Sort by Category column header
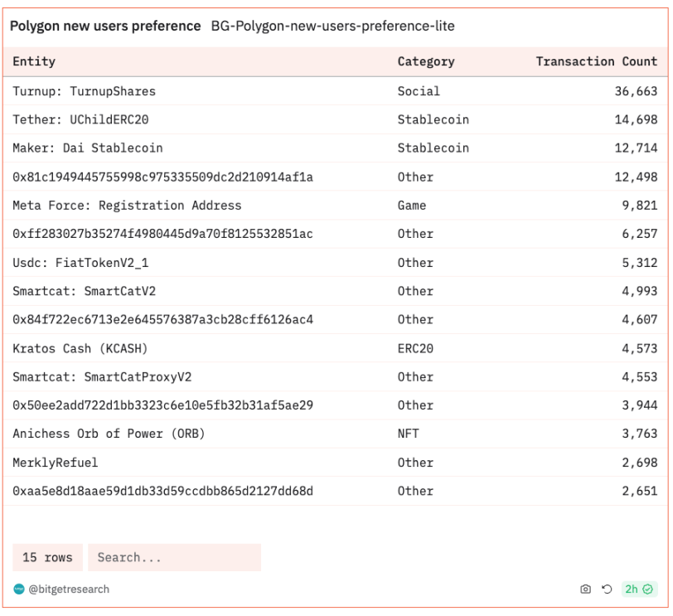 pos(426,61)
